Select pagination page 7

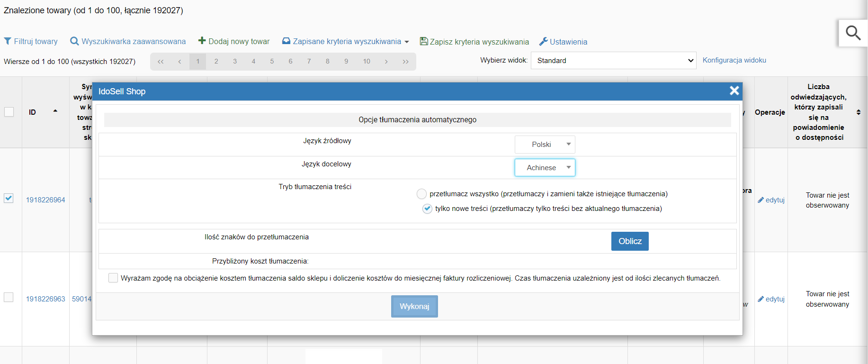coord(309,62)
